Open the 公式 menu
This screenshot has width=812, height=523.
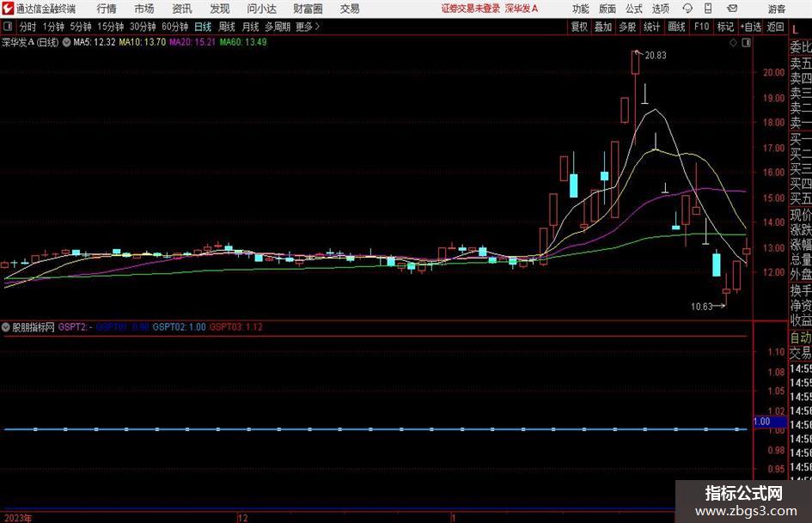(633, 9)
